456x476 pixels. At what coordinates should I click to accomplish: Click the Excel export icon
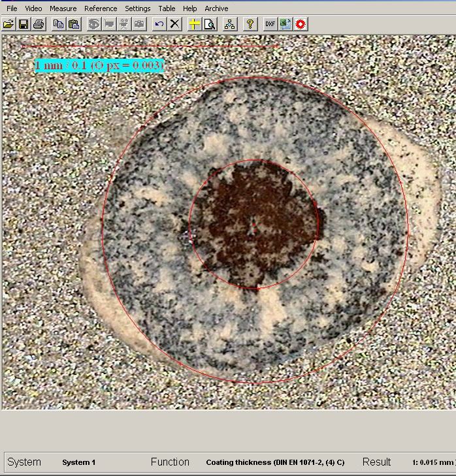click(x=285, y=24)
